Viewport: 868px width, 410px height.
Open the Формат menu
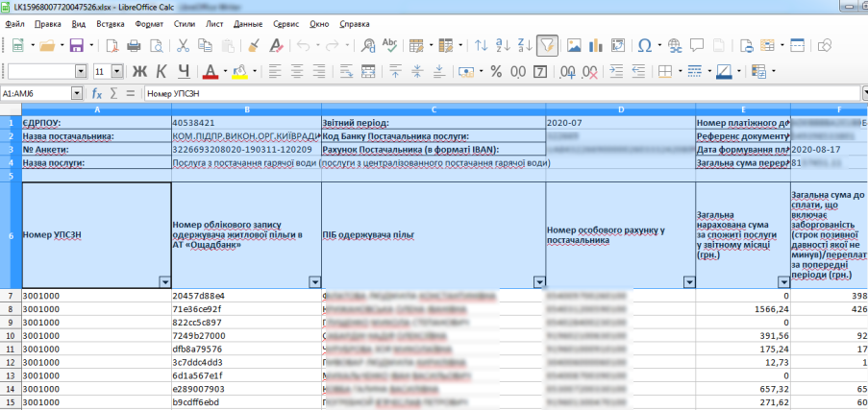(149, 21)
